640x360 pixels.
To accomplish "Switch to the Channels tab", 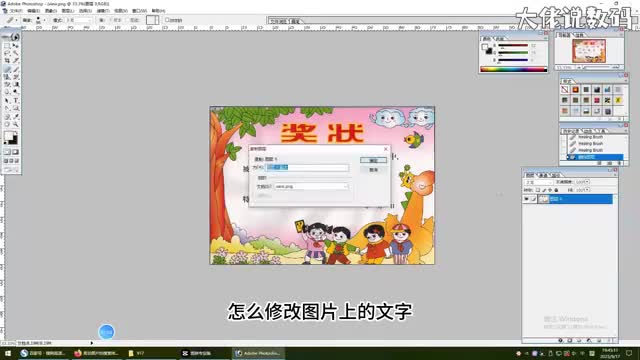I will coord(544,175).
